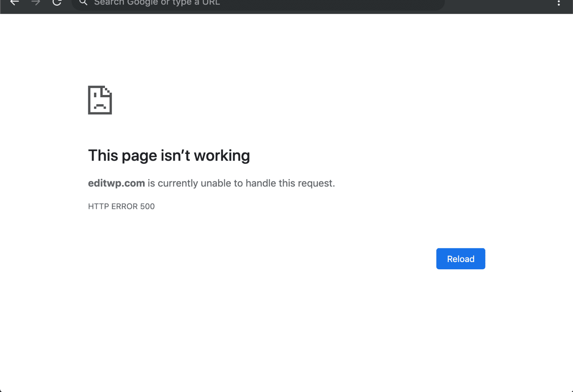The height and width of the screenshot is (392, 573).
Task: Select the reload icon beside the address bar
Action: click(x=57, y=3)
